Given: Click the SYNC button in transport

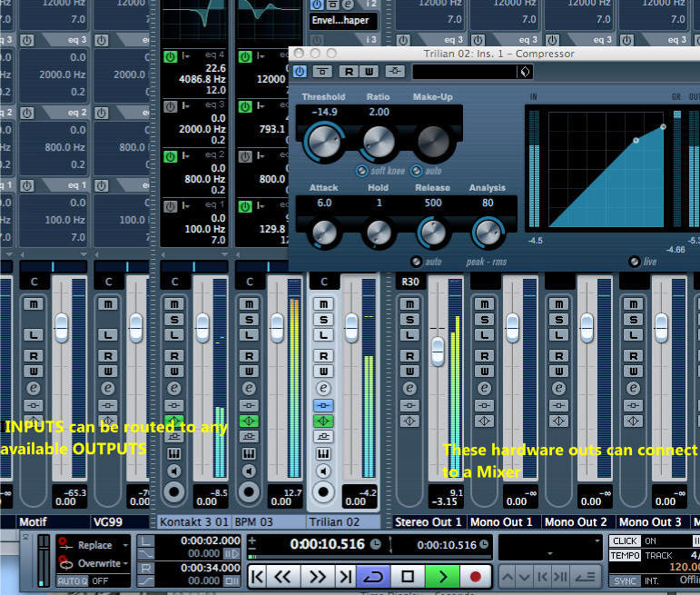Looking at the screenshot, I should pos(625,580).
